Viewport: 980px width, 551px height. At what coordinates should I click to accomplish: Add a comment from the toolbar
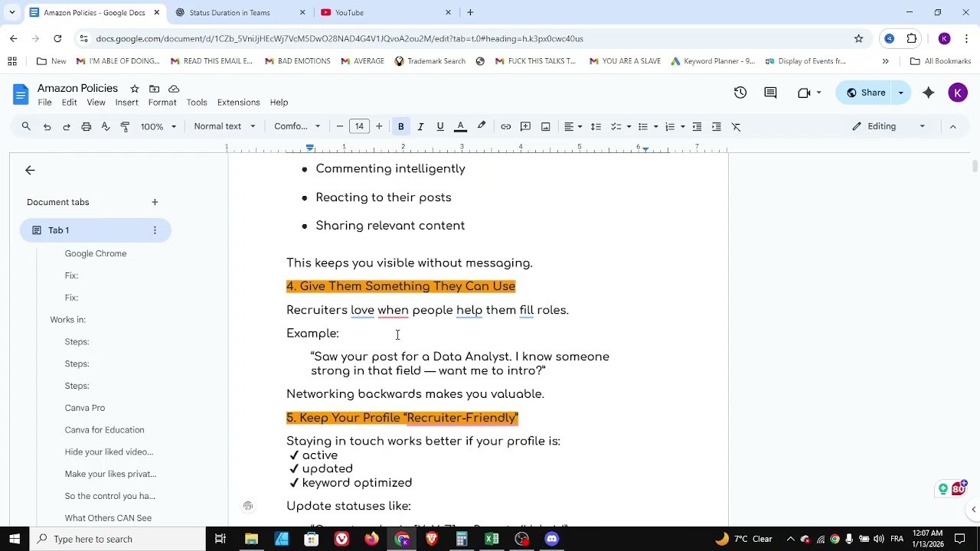[x=525, y=126]
